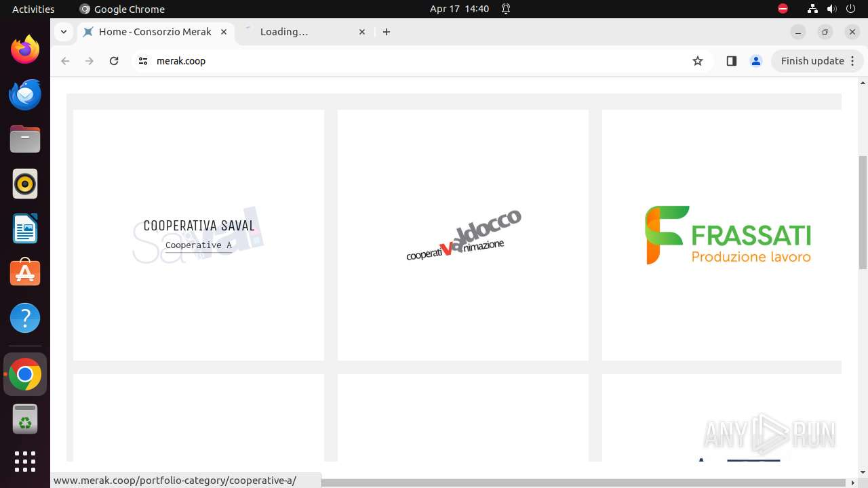Image resolution: width=868 pixels, height=488 pixels.
Task: Open network status icon in system tray
Action: 812,9
